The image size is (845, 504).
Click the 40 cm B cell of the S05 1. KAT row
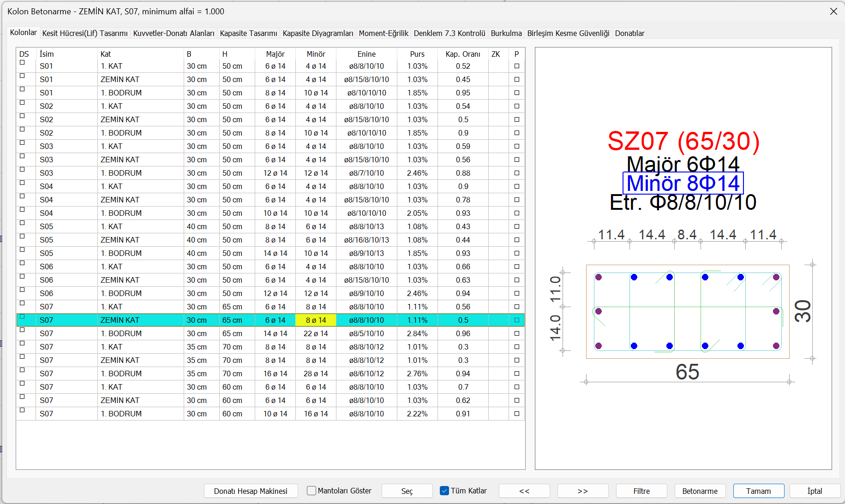(202, 226)
